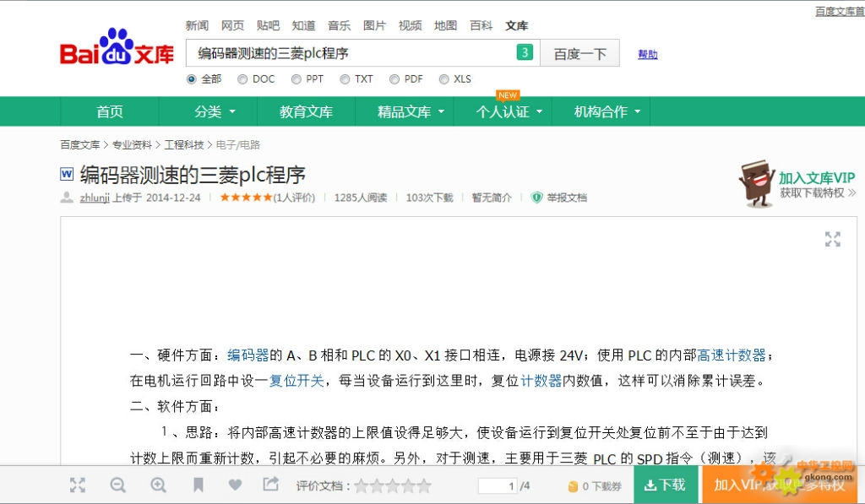The width and height of the screenshot is (865, 504).
Task: Go to 百科 in top navigation
Action: tap(481, 25)
